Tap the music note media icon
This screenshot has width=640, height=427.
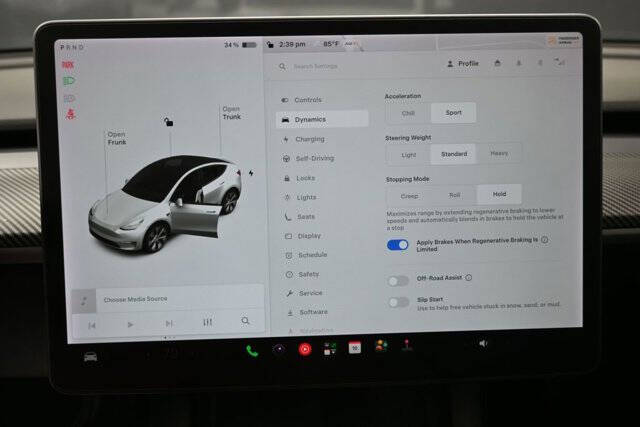click(x=84, y=301)
